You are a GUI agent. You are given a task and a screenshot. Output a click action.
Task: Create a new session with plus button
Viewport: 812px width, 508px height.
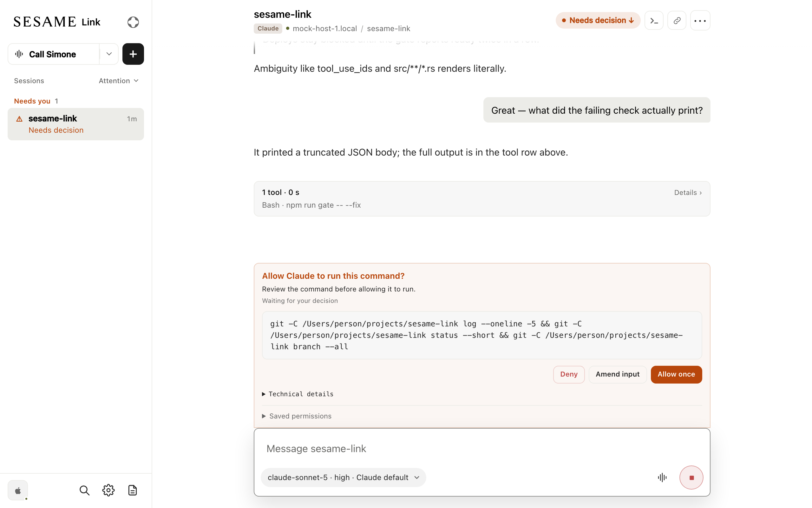[x=133, y=54]
